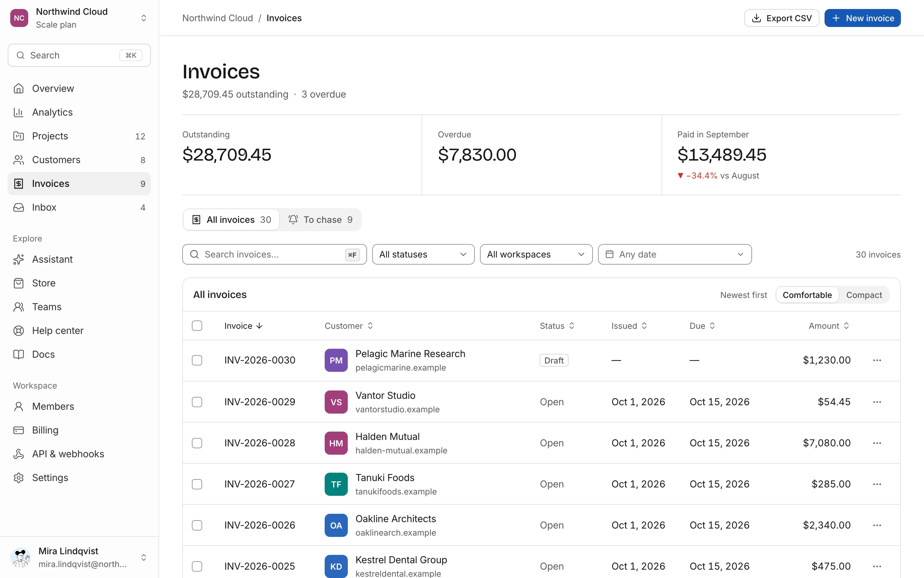Click the Inbox tray icon
Viewport: 924px width, 578px height.
[x=18, y=207]
